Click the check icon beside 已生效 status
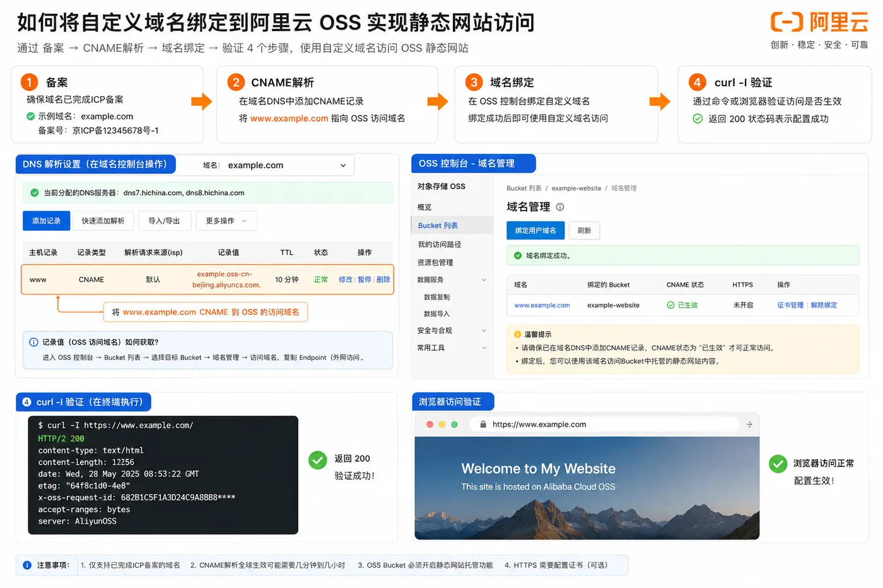The image size is (883, 588). pos(670,305)
